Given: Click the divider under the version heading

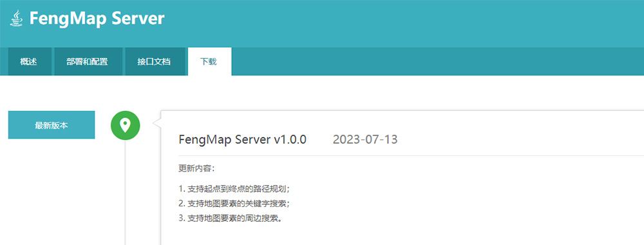Looking at the screenshot, I should [x=411, y=156].
